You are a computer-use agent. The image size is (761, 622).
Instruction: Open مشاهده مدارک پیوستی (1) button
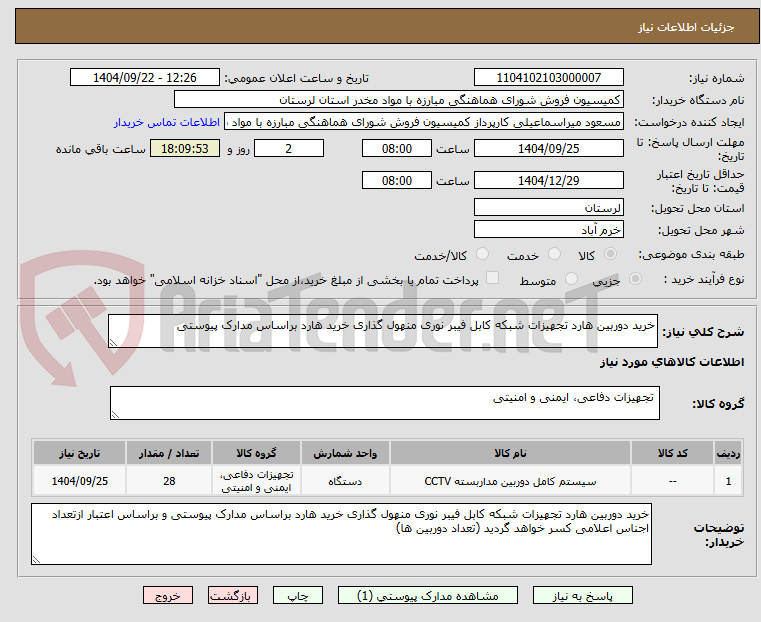tap(428, 595)
